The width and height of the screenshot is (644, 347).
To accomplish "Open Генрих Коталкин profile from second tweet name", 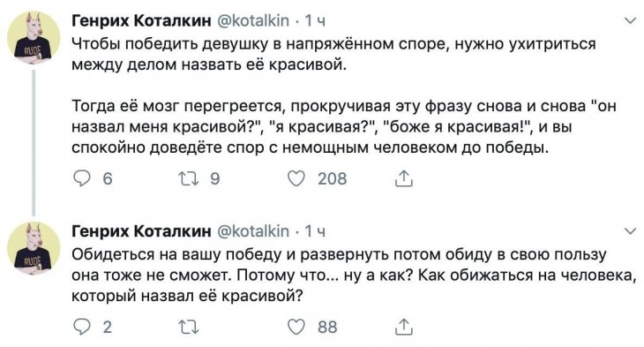I will [141, 231].
